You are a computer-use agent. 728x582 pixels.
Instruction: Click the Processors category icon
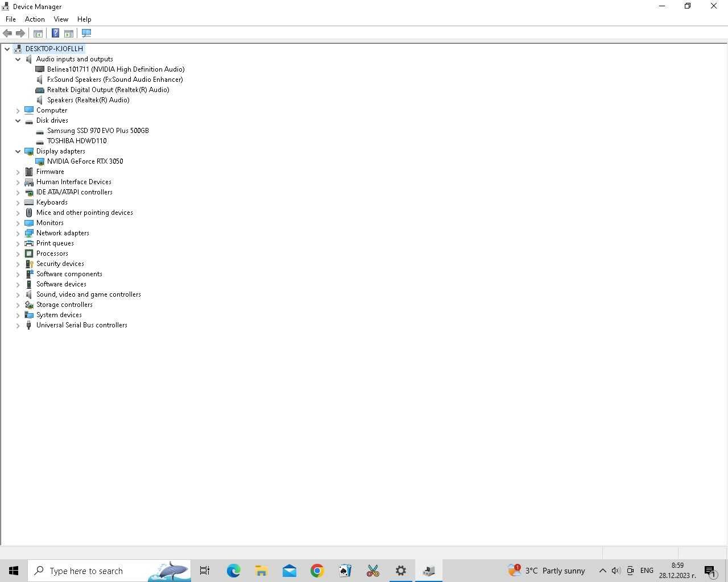(29, 253)
